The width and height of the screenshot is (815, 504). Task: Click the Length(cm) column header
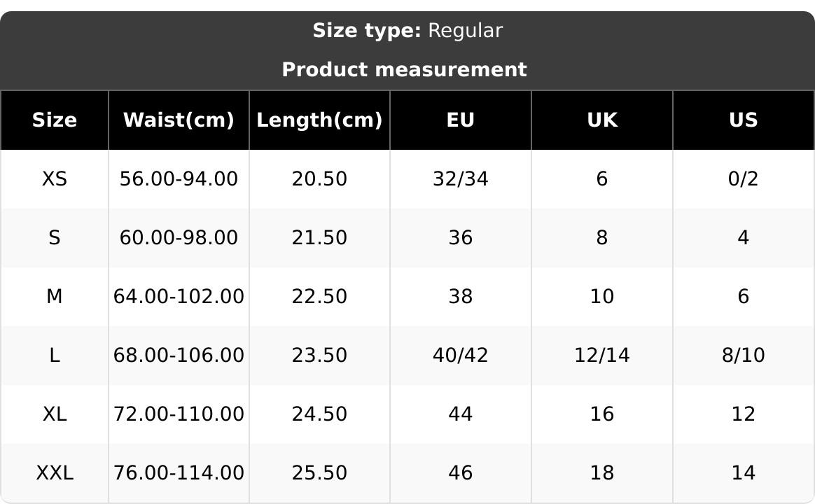click(319, 120)
